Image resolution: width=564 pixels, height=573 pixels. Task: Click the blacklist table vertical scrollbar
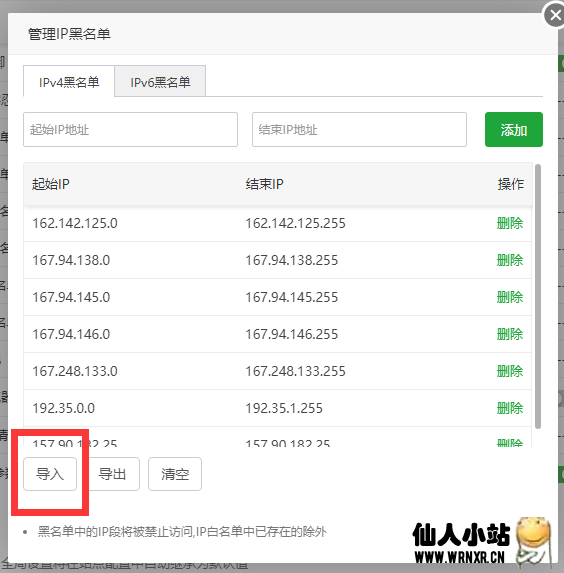point(538,296)
